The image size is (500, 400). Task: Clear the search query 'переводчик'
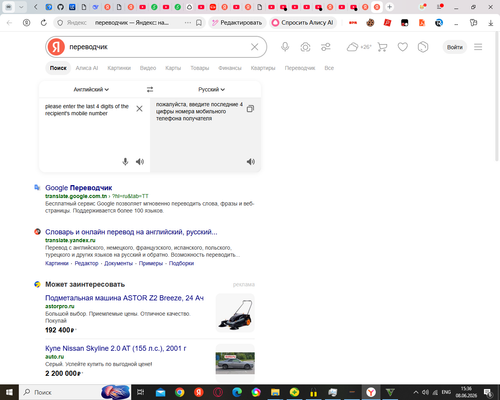(x=255, y=47)
